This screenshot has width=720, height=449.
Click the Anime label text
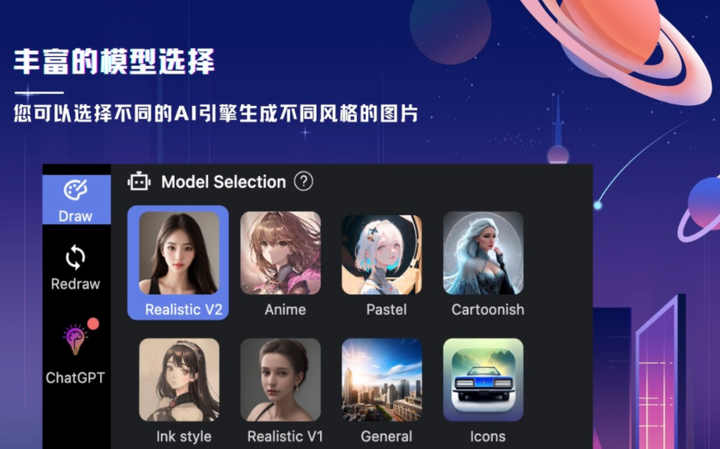(285, 309)
